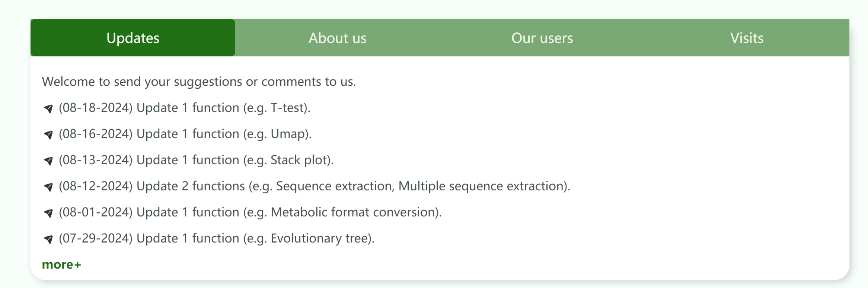Viewport: 868px width, 288px height.
Task: Open the Our users tab
Action: point(542,38)
